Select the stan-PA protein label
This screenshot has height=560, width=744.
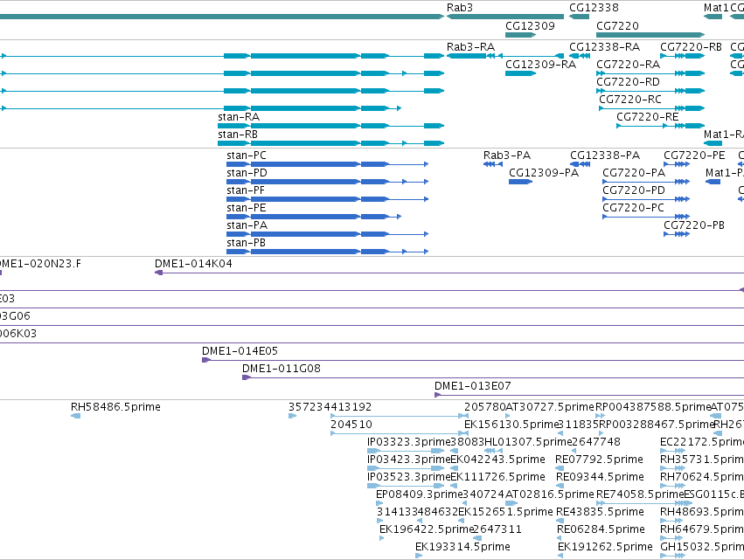247,225
